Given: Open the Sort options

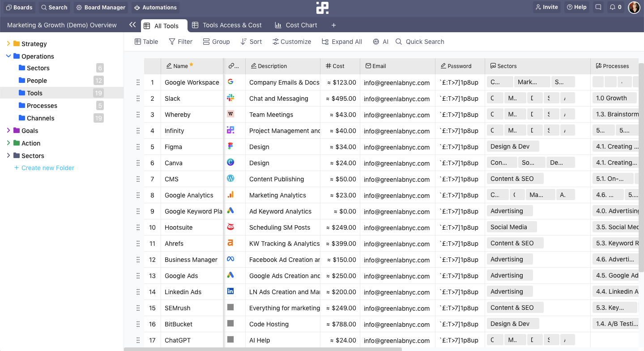Looking at the screenshot, I should [x=251, y=42].
